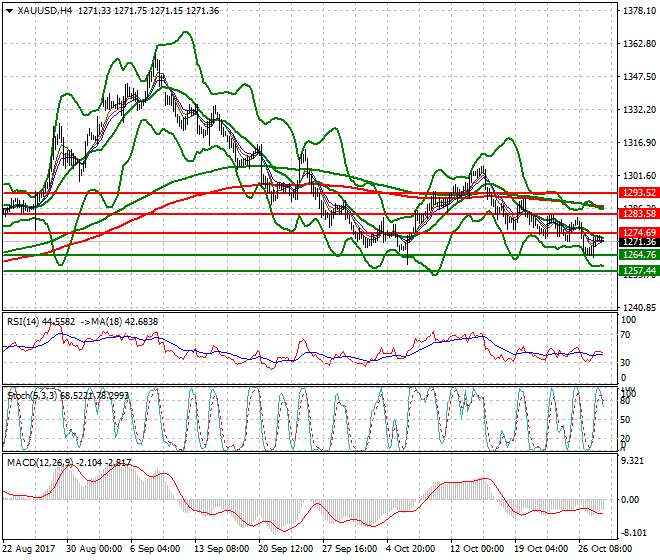Click the 1316.90 price scale value
660x560 pixels.
639,143
